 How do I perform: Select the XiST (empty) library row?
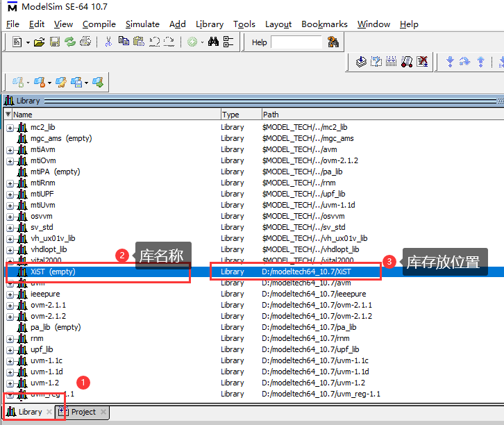point(254,272)
